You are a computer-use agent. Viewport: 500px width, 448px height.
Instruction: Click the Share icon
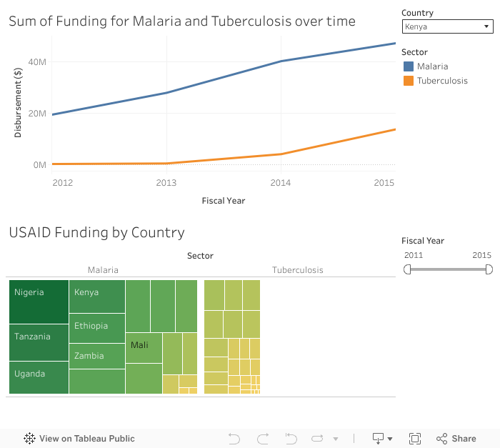click(x=441, y=438)
